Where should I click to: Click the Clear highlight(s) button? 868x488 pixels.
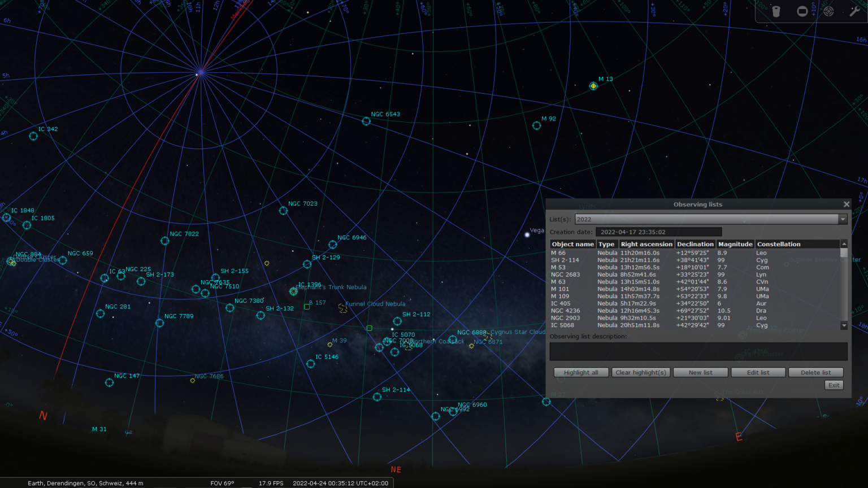point(641,372)
